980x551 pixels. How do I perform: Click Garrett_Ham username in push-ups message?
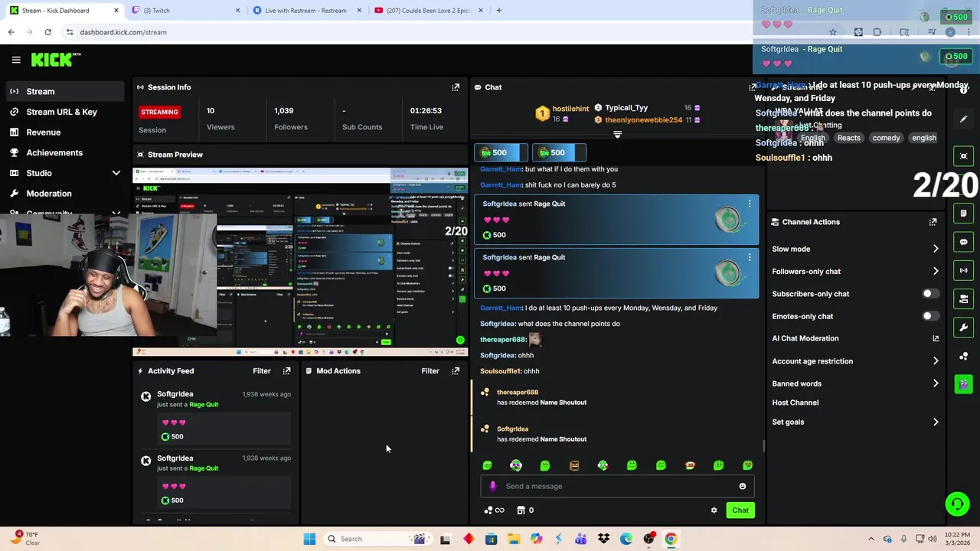coord(501,308)
